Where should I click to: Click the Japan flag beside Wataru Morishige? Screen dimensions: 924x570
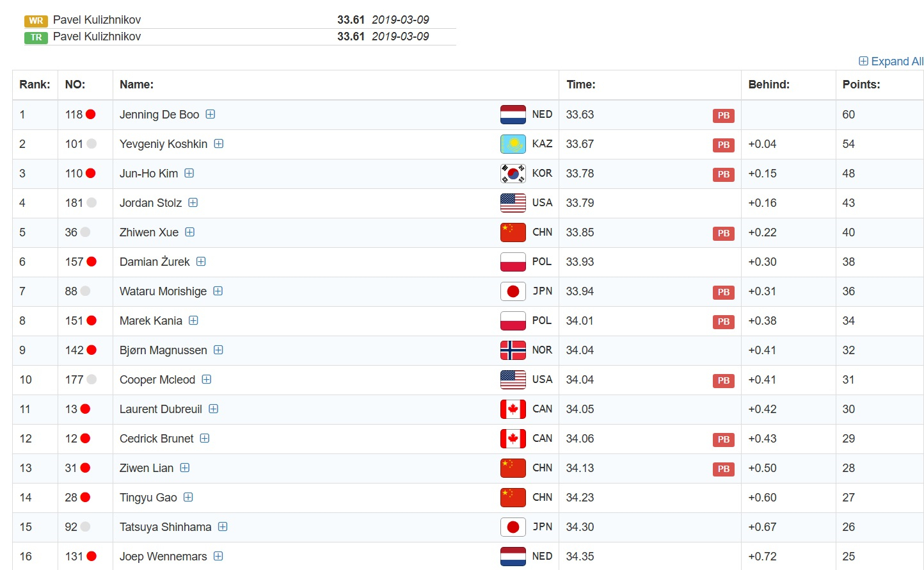[x=513, y=291]
